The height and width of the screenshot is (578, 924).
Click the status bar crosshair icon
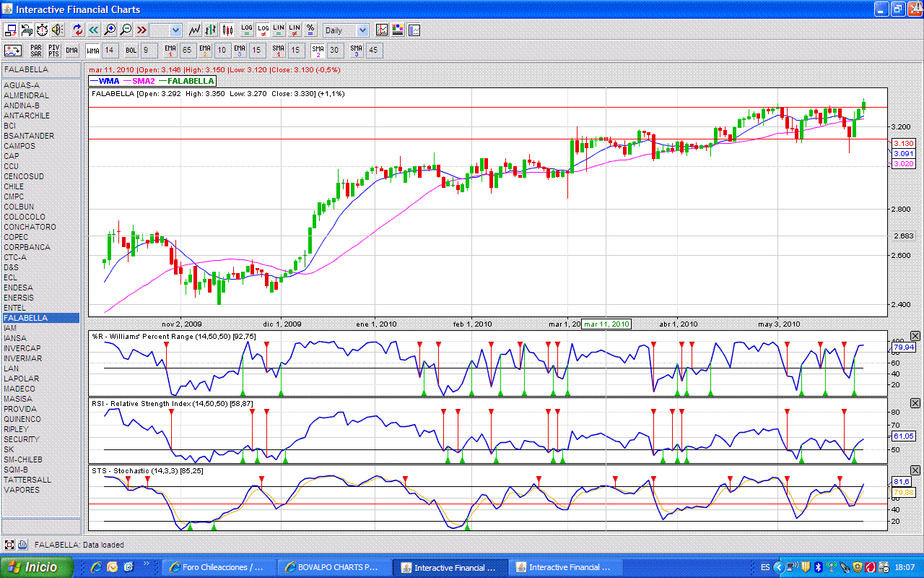[9, 545]
